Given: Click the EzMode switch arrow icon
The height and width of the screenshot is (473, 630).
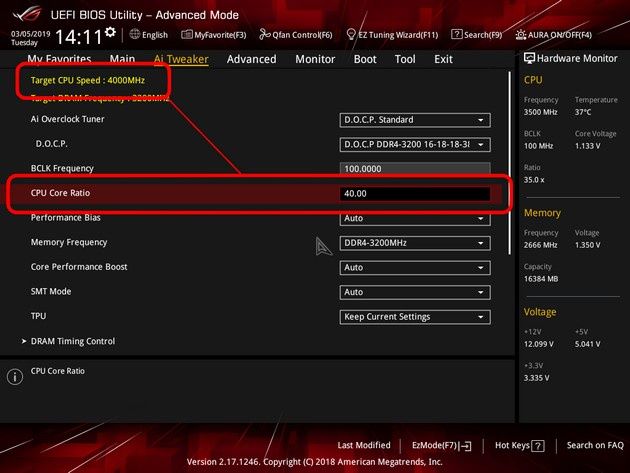Looking at the screenshot, I should (466, 446).
